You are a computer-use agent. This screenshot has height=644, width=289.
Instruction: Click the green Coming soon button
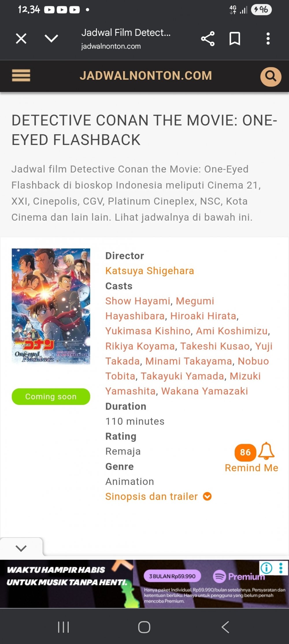(x=51, y=397)
